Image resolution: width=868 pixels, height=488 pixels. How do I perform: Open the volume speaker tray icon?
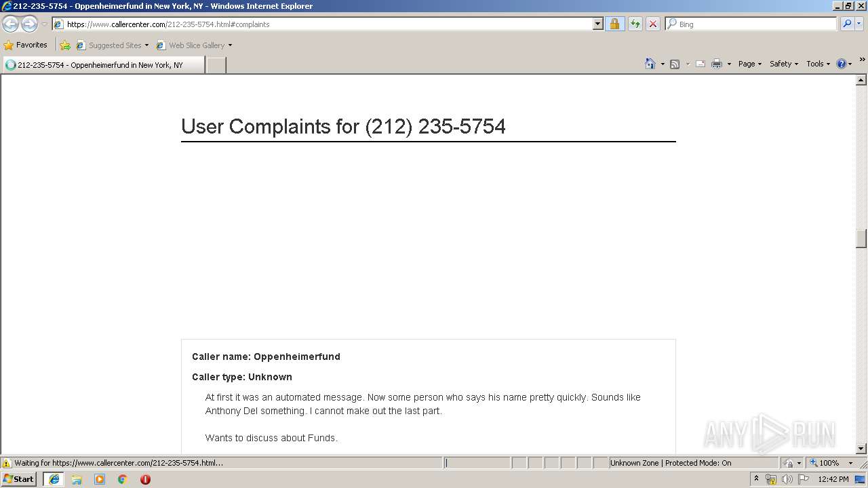(x=787, y=479)
